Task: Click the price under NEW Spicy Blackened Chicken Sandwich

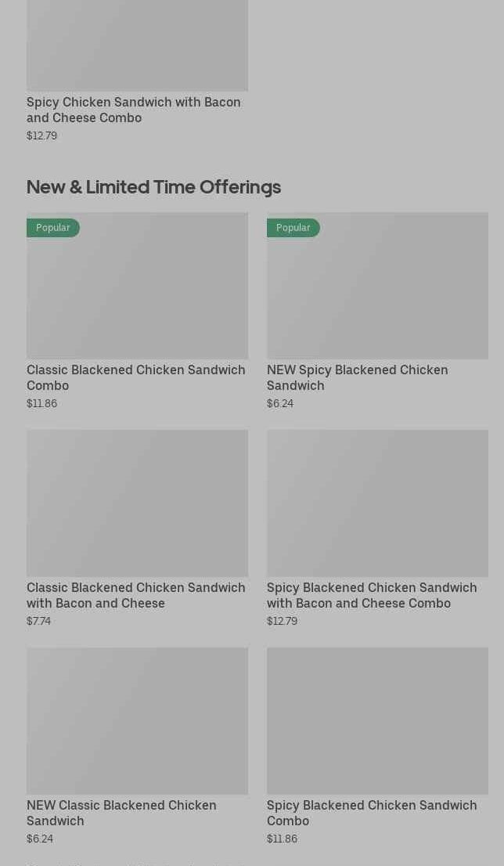Action: coord(280,403)
